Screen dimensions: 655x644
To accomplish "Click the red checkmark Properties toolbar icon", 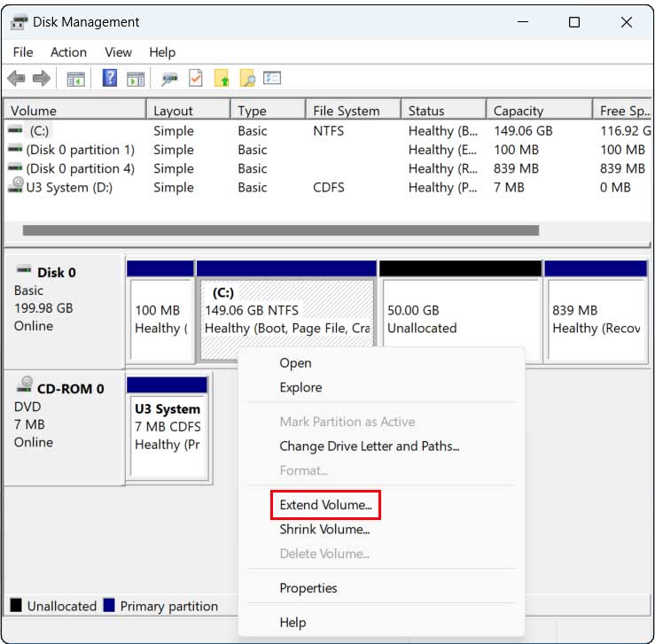I will pyautogui.click(x=196, y=78).
